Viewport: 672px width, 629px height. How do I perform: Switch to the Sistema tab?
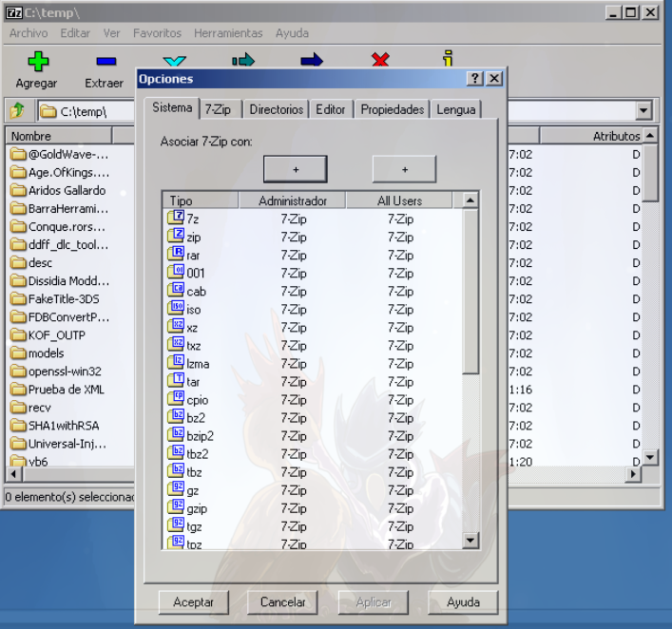(x=172, y=107)
